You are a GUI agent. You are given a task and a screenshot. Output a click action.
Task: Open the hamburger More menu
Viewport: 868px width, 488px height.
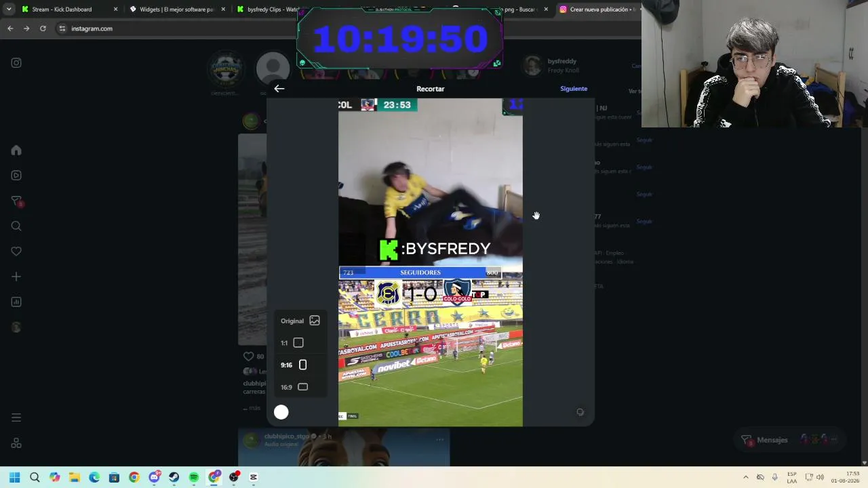(16, 418)
